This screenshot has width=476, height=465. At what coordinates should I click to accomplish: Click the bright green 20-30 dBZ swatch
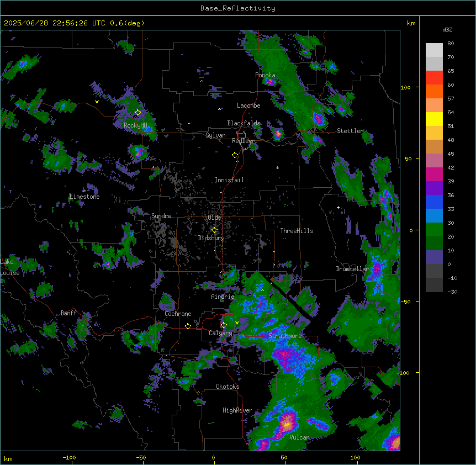[x=434, y=230]
